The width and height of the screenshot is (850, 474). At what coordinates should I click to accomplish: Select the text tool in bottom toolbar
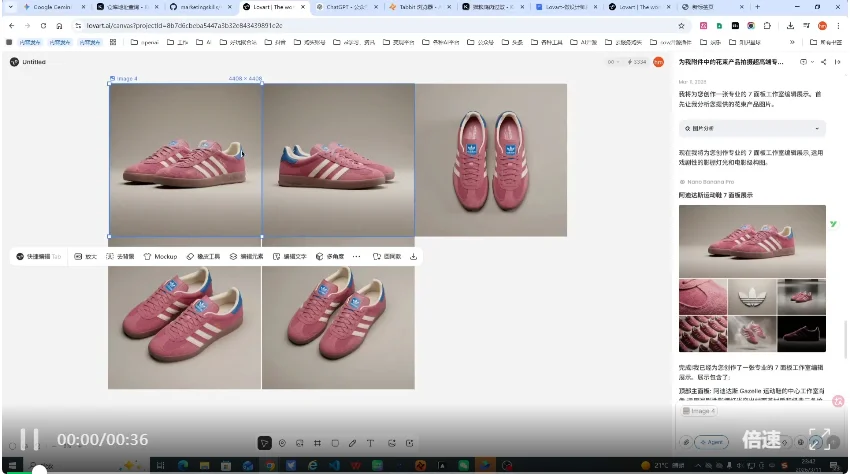coord(370,442)
